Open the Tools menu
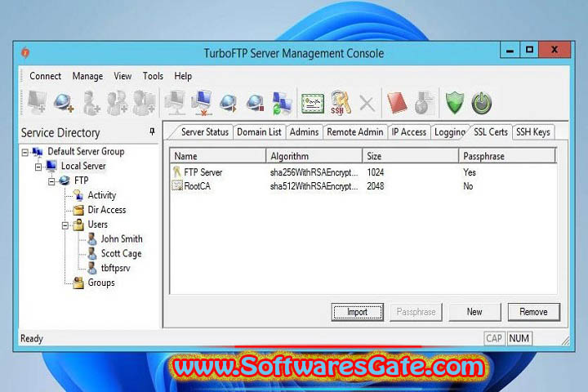This screenshot has width=588, height=392. pos(153,76)
